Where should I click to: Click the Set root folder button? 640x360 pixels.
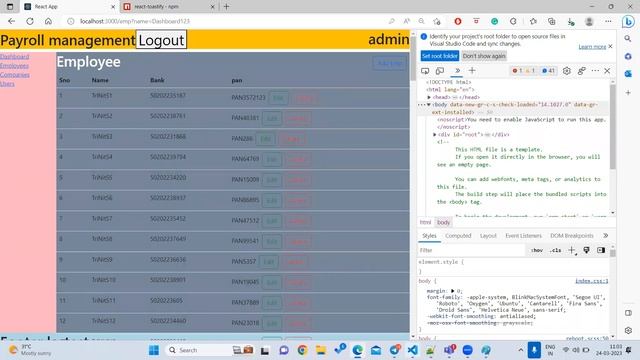(x=440, y=56)
